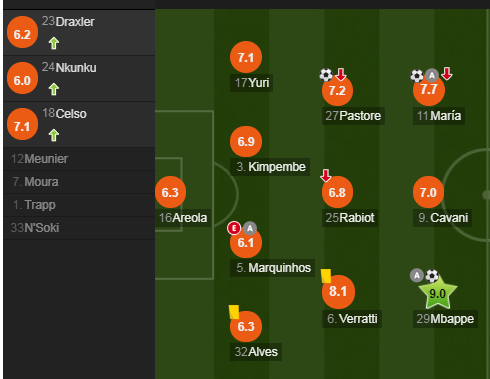Click the green sub-on arrow under Celso

click(54, 135)
